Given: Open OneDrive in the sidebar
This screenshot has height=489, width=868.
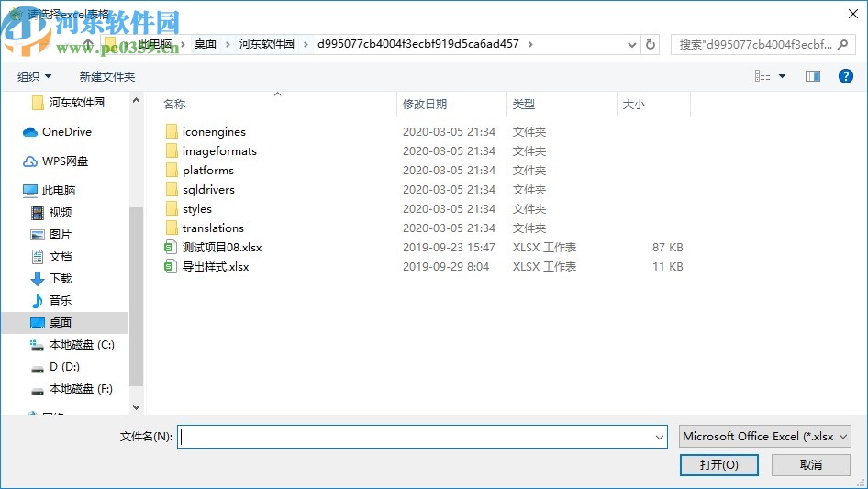Looking at the screenshot, I should click(57, 132).
